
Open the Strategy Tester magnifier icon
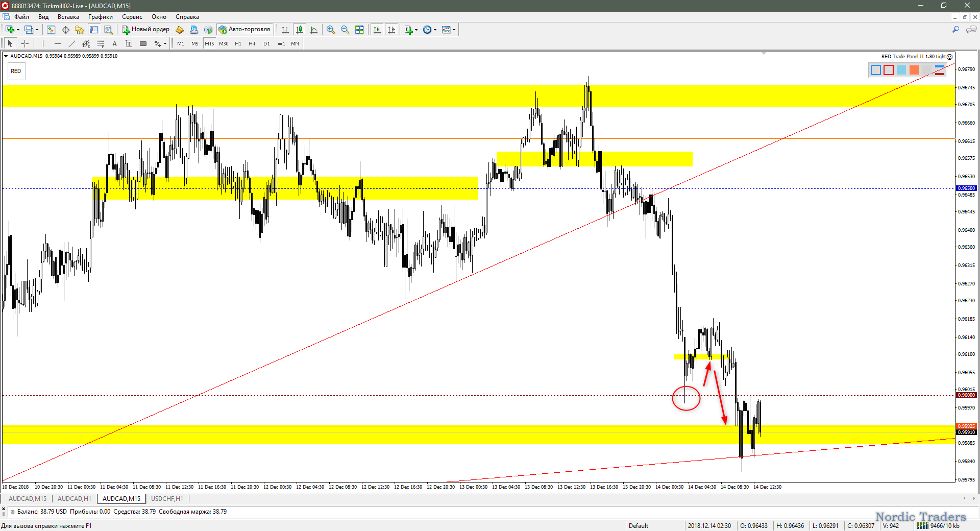tap(108, 30)
